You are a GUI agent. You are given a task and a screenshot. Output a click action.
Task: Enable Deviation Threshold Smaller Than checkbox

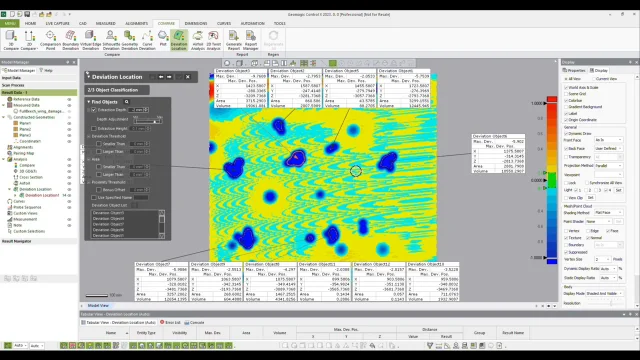coord(99,144)
